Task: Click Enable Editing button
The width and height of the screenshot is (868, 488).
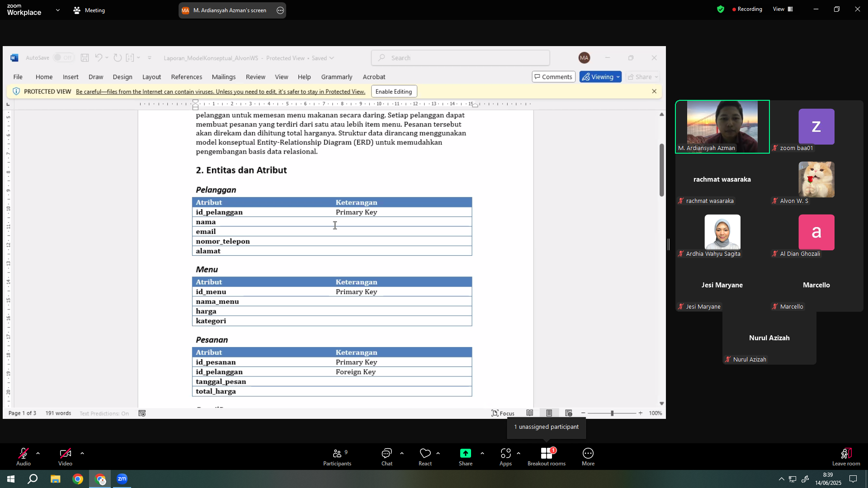Action: click(x=394, y=92)
